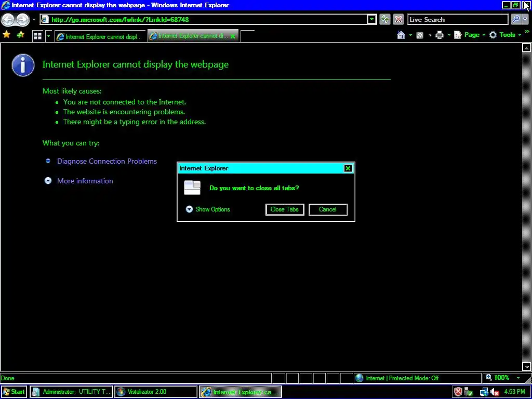
Task: Click the RSS Feeds icon
Action: tap(420, 35)
